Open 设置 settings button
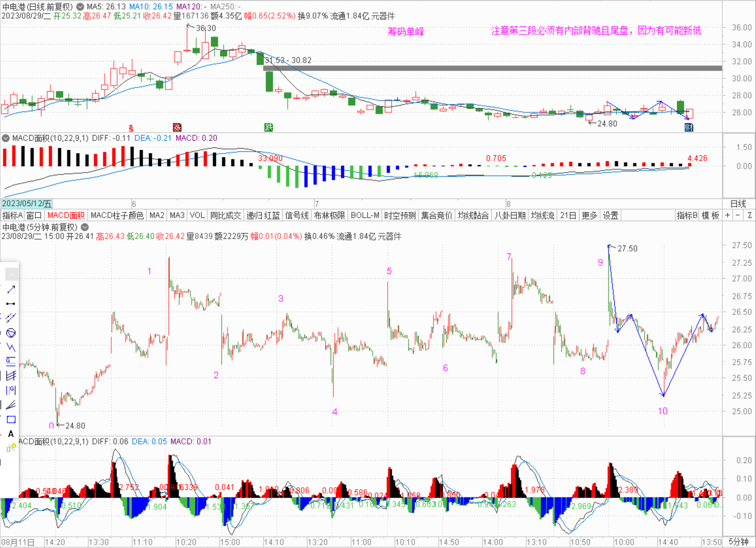 (610, 215)
